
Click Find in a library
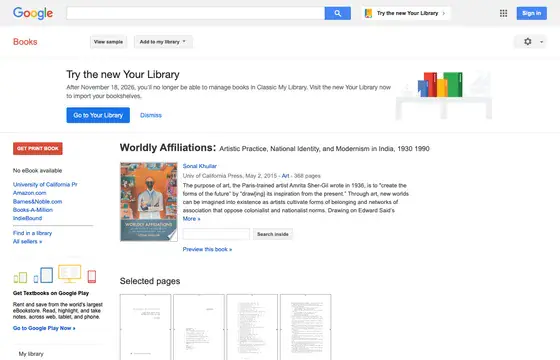point(32,233)
